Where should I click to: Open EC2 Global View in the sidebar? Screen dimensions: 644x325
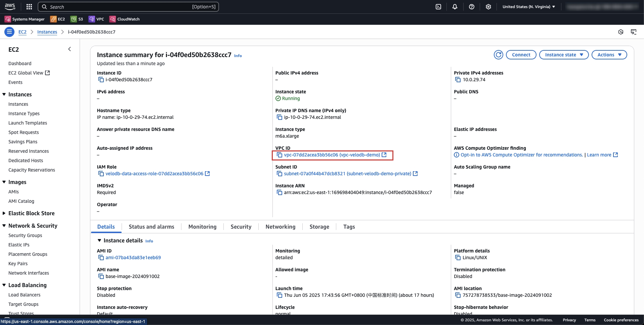29,73
